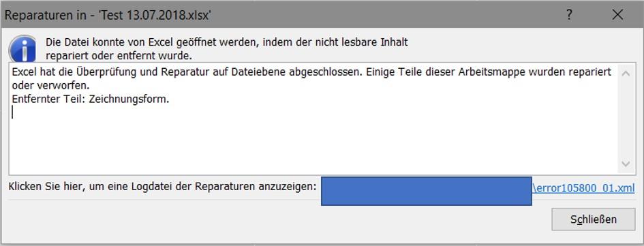Click the header text 'Die Datei konnte von Excel geöffnet werden'
The image size is (644, 246).
(227, 42)
